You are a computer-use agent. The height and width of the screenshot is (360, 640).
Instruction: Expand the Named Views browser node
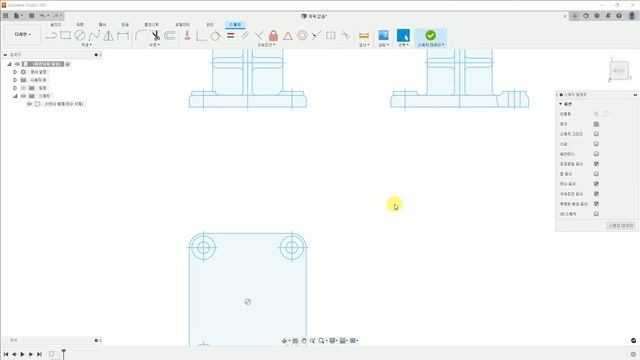(15, 80)
